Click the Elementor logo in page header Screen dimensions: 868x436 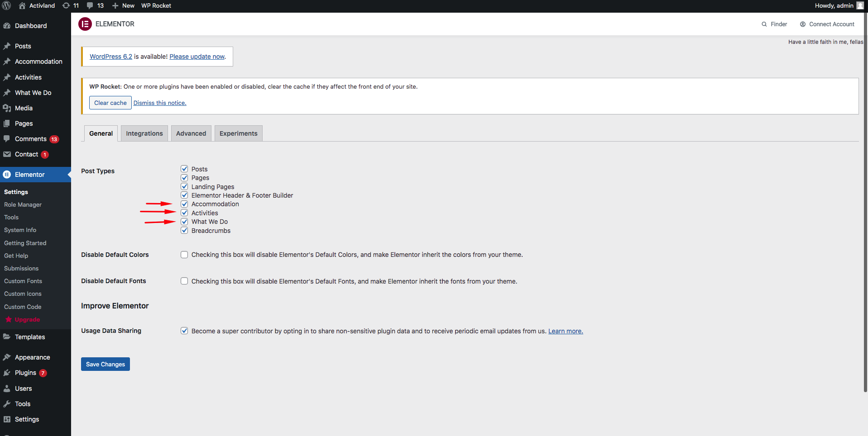85,24
